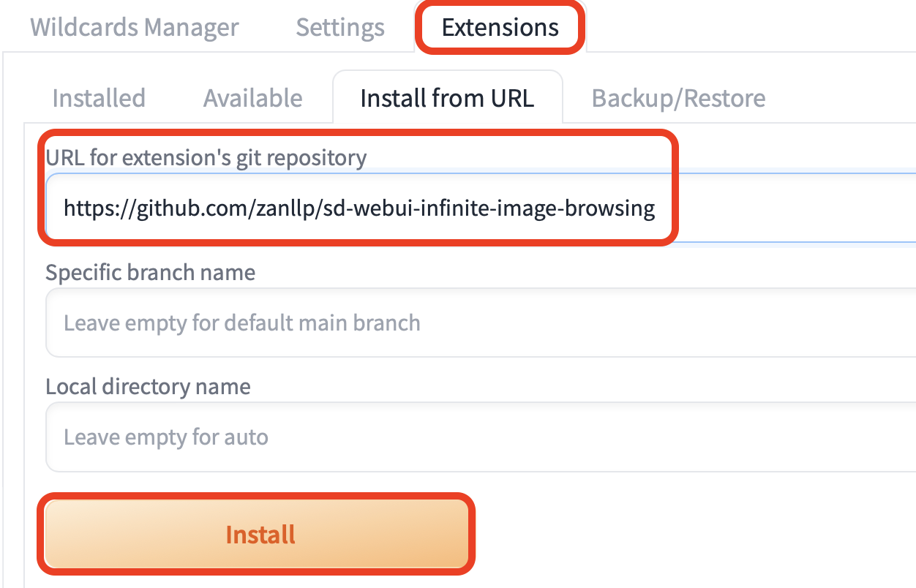Open the Backup/Restore tab
The height and width of the screenshot is (588, 916).
tap(677, 97)
